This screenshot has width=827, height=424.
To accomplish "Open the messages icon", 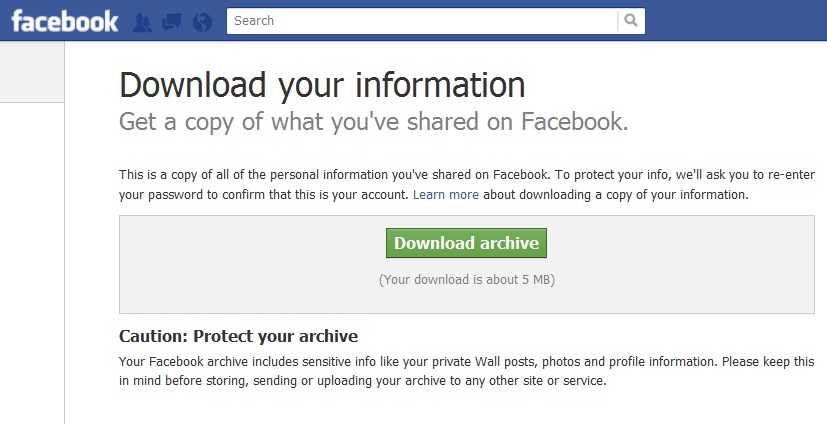I will [171, 21].
